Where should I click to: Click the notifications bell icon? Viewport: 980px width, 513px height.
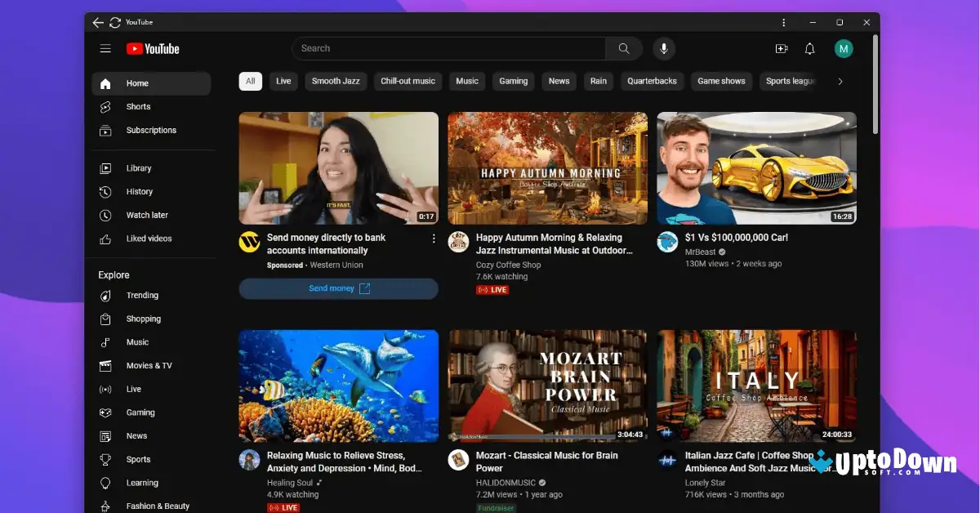(809, 48)
